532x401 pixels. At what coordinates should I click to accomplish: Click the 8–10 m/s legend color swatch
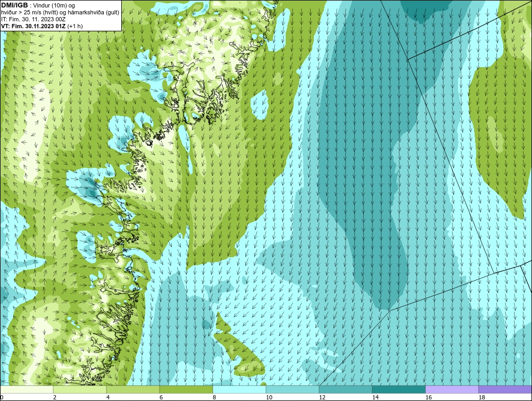pyautogui.click(x=239, y=389)
